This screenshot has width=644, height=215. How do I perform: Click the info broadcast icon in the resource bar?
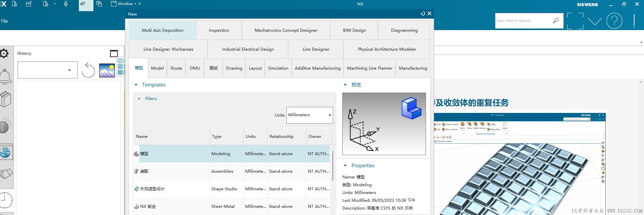[5, 125]
